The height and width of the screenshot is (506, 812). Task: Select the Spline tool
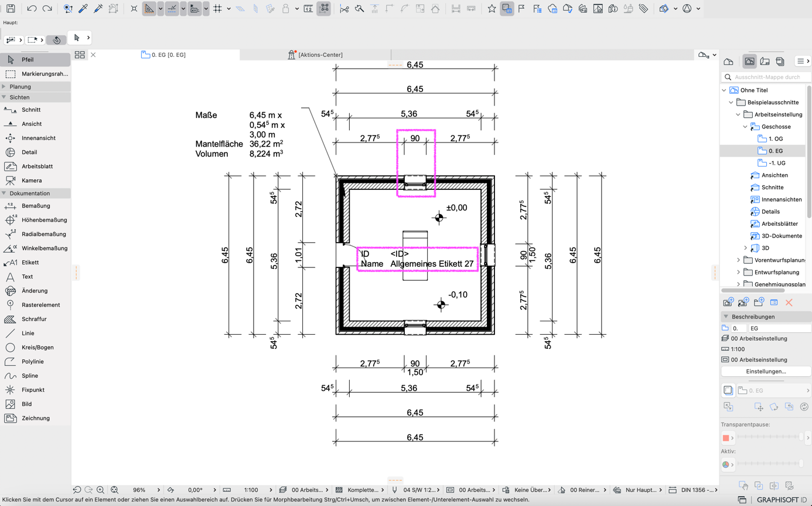point(35,376)
